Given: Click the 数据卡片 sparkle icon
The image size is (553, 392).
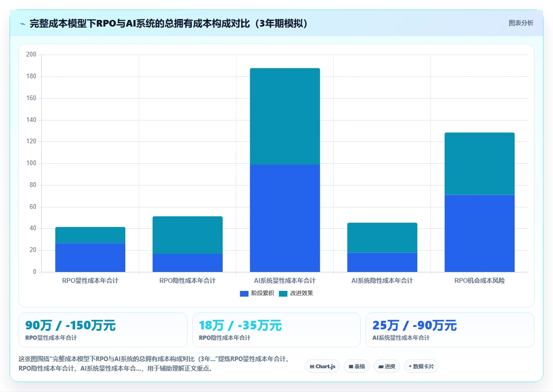Looking at the screenshot, I should pos(410,366).
